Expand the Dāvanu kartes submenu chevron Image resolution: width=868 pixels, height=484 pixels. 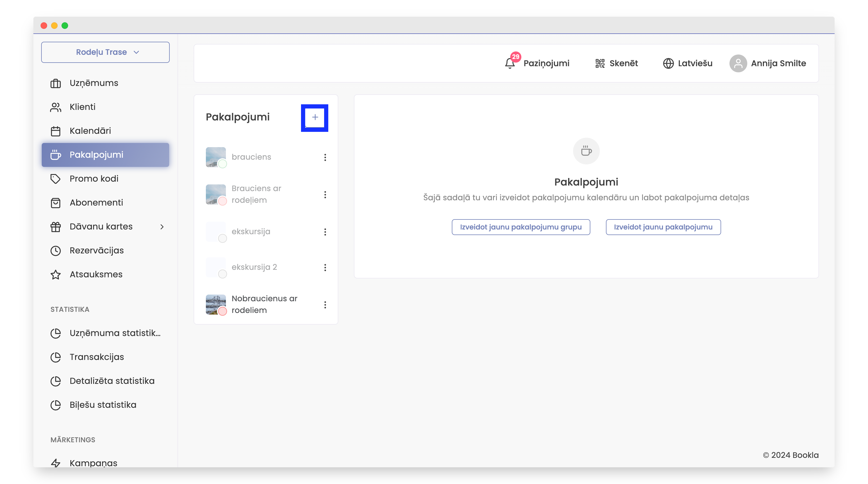coord(162,227)
